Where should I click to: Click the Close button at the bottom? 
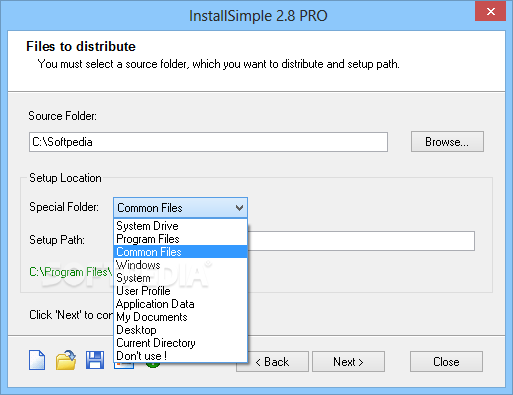(x=446, y=362)
